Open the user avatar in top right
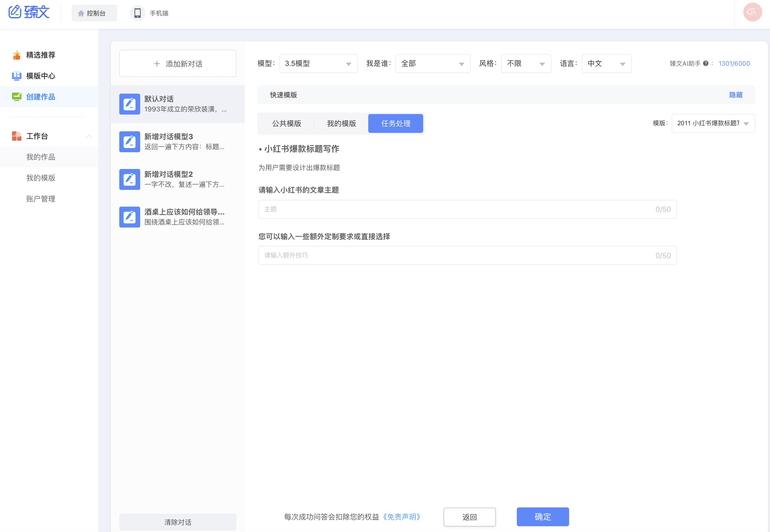Image resolution: width=770 pixels, height=532 pixels. click(752, 12)
